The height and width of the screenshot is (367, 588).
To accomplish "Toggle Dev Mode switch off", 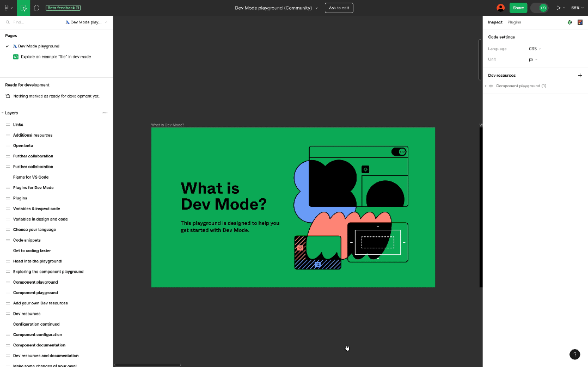I will (540, 8).
